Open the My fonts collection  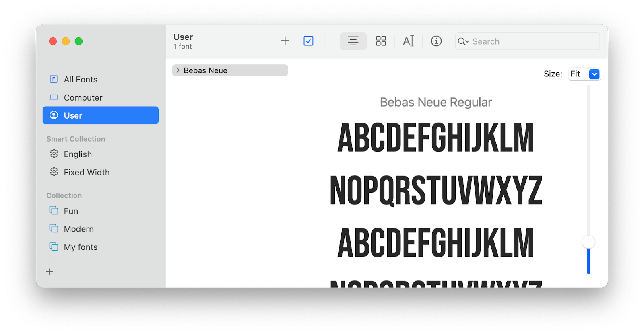coord(101,247)
